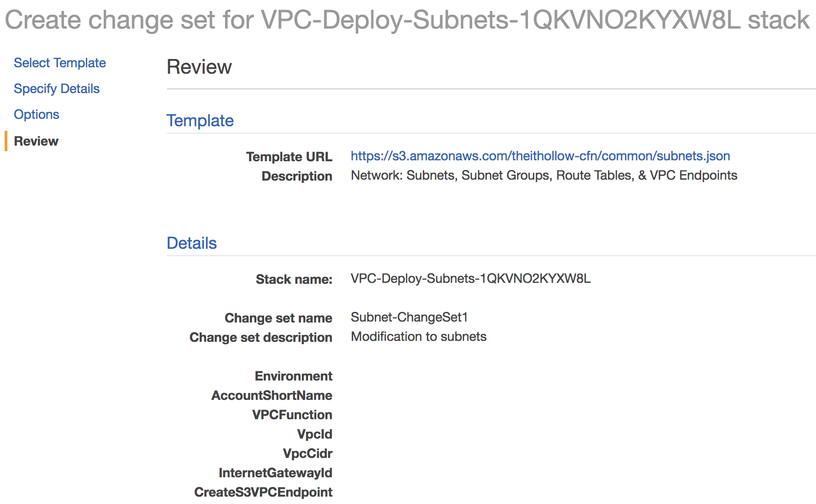This screenshot has height=504, width=816.
Task: Click the Details section heading
Action: (192, 243)
